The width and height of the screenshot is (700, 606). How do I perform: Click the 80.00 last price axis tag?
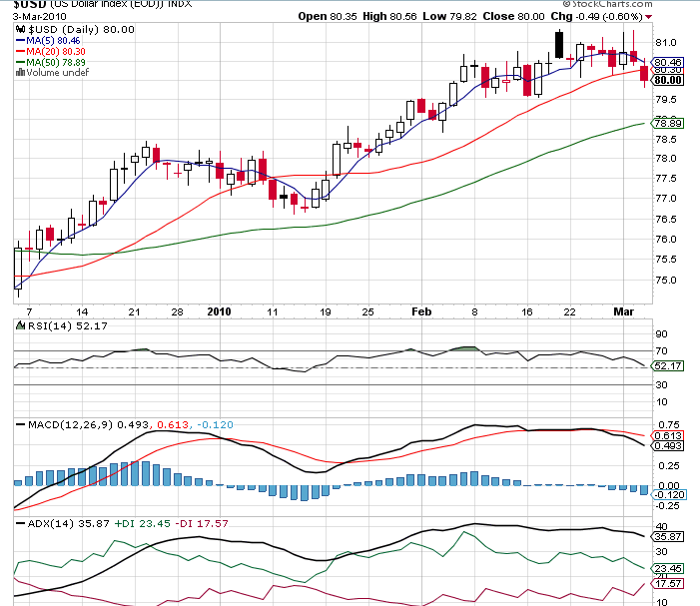pyautogui.click(x=667, y=80)
